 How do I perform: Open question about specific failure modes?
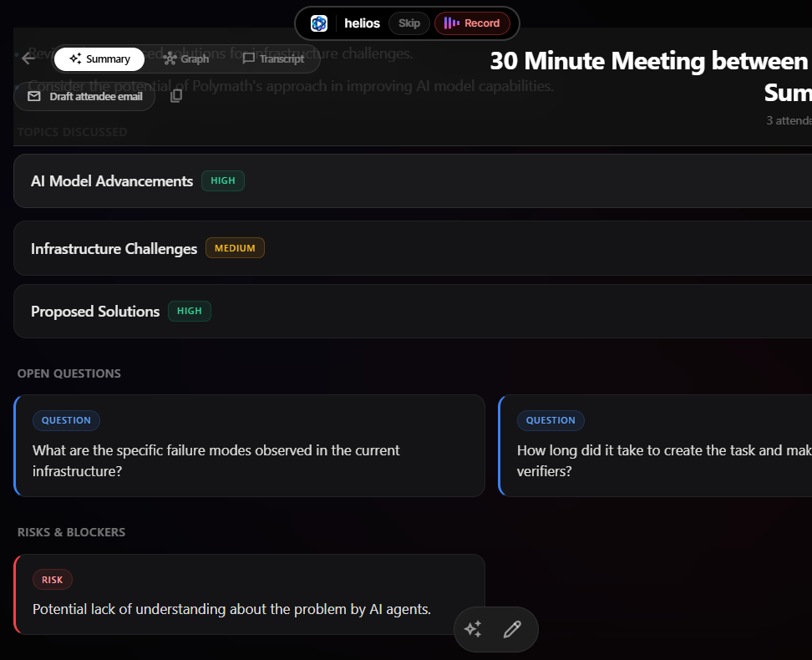coord(250,446)
